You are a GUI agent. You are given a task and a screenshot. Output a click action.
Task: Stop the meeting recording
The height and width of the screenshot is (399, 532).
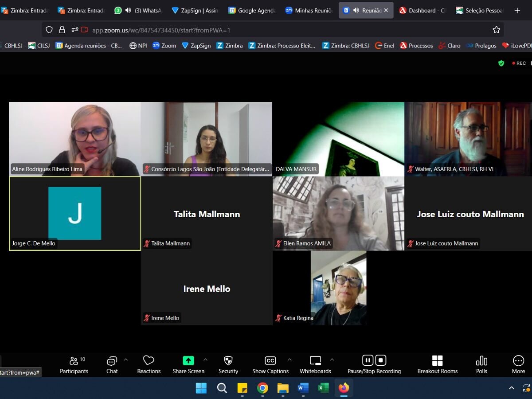[x=381, y=360]
